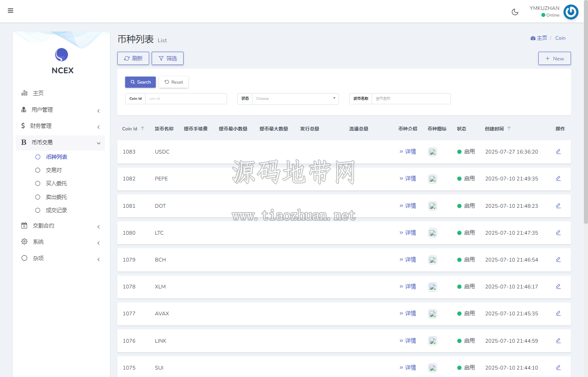Edit the BCH coin row
The height and width of the screenshot is (377, 588).
[x=558, y=259]
